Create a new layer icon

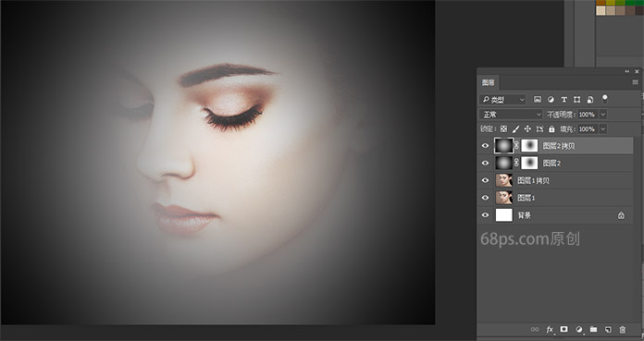pyautogui.click(x=608, y=329)
